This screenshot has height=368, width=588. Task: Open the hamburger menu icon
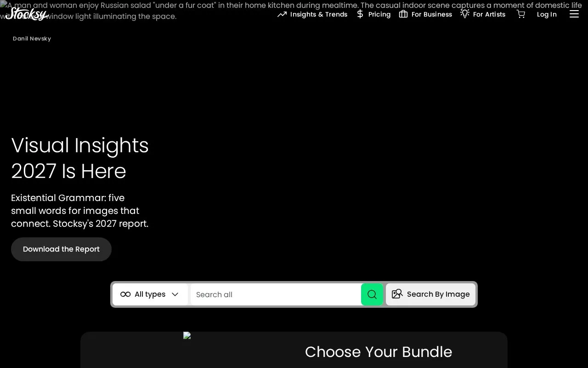(574, 14)
